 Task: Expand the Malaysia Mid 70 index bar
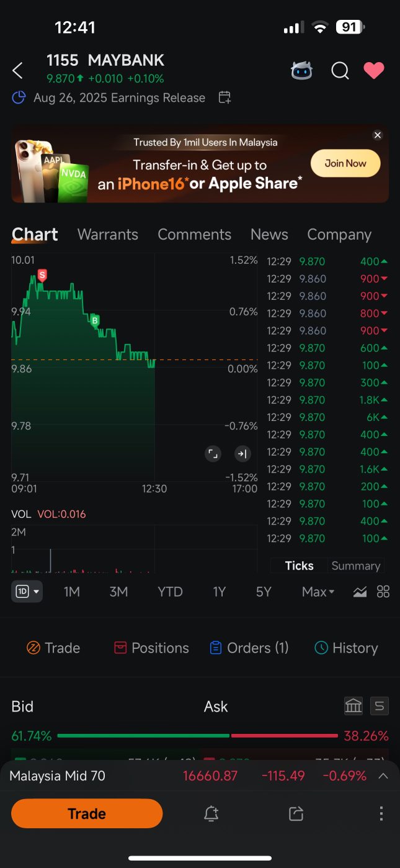(x=383, y=775)
